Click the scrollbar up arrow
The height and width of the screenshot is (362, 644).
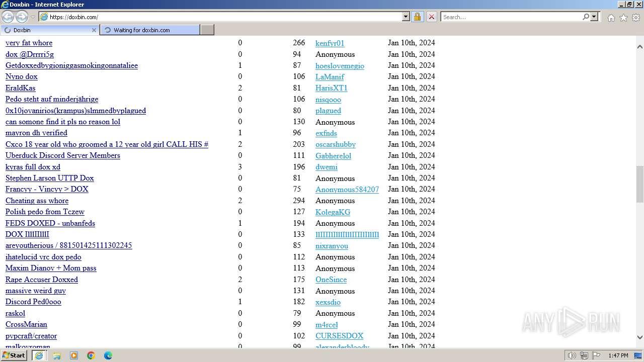640,47
